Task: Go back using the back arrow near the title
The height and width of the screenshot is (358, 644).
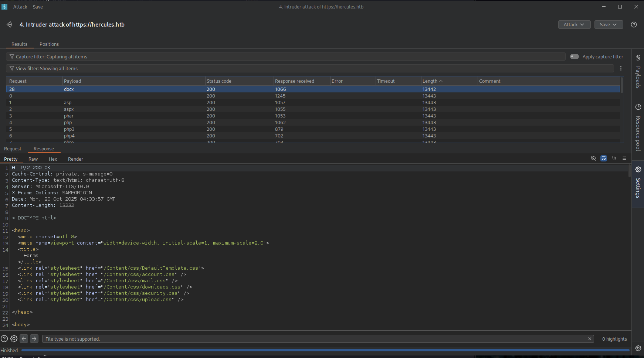Action: point(9,24)
